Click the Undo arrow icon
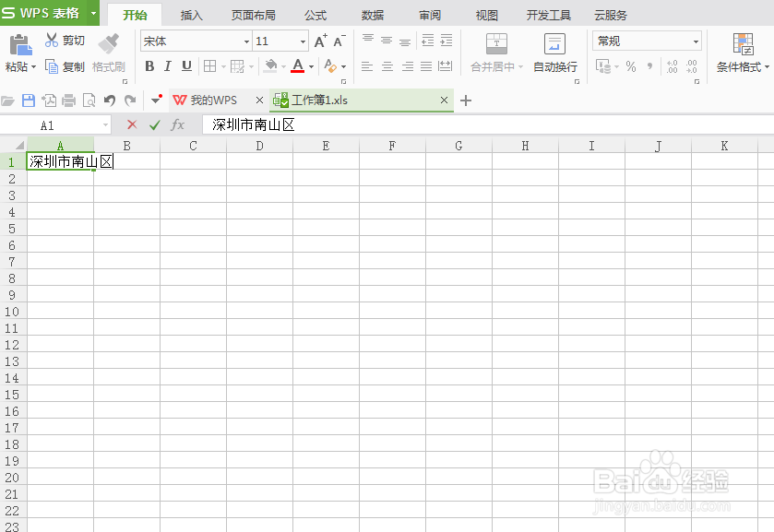The image size is (774, 532). coord(109,100)
